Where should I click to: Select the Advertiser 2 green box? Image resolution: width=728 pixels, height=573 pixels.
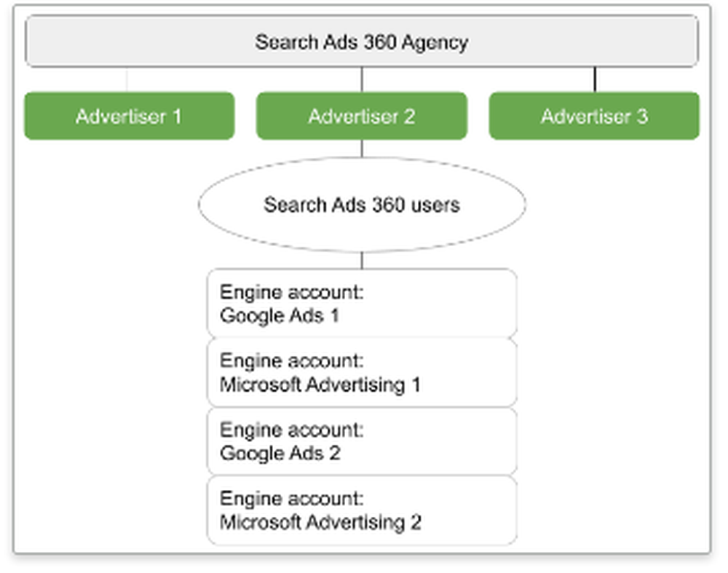pos(362,116)
